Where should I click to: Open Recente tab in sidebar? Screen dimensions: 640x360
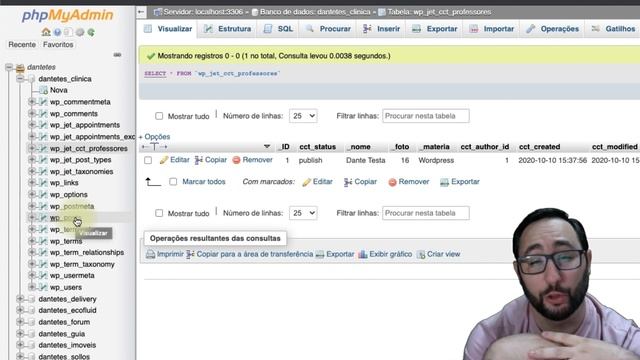(x=22, y=44)
